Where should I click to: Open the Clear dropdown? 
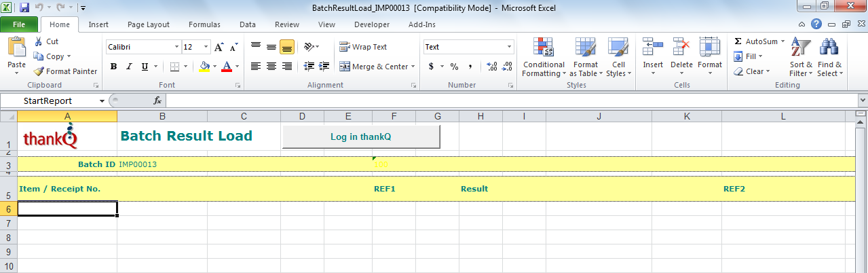click(x=751, y=71)
